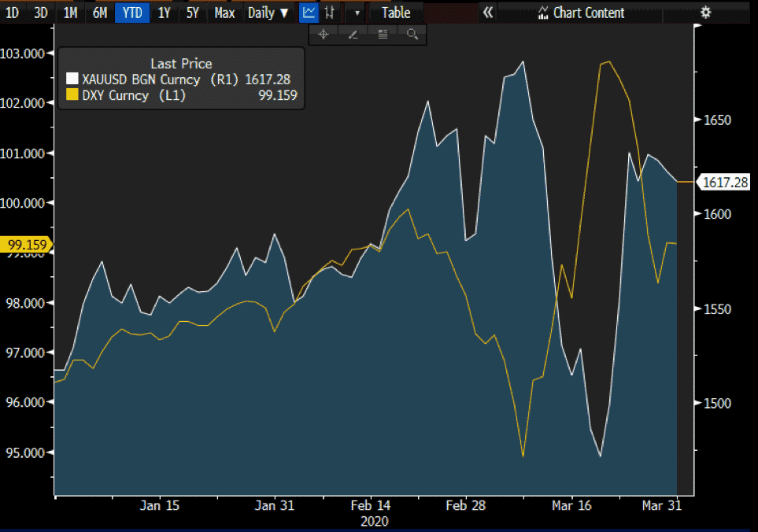Click the 1617.28 last price label
Image resolution: width=758 pixels, height=532 pixels.
725,183
